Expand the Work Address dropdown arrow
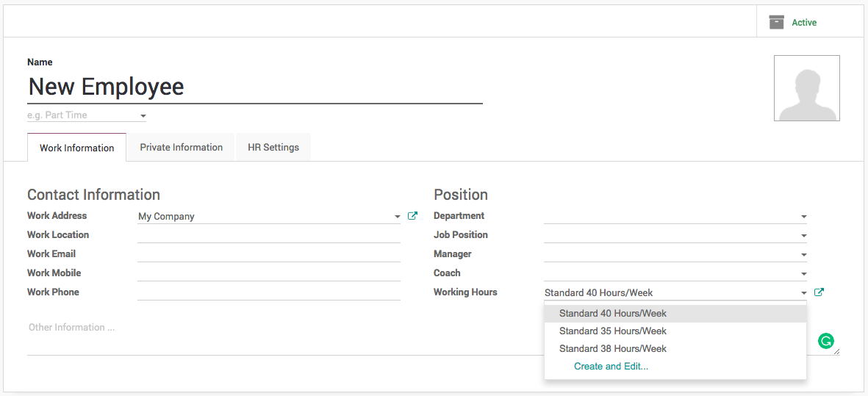 click(398, 217)
